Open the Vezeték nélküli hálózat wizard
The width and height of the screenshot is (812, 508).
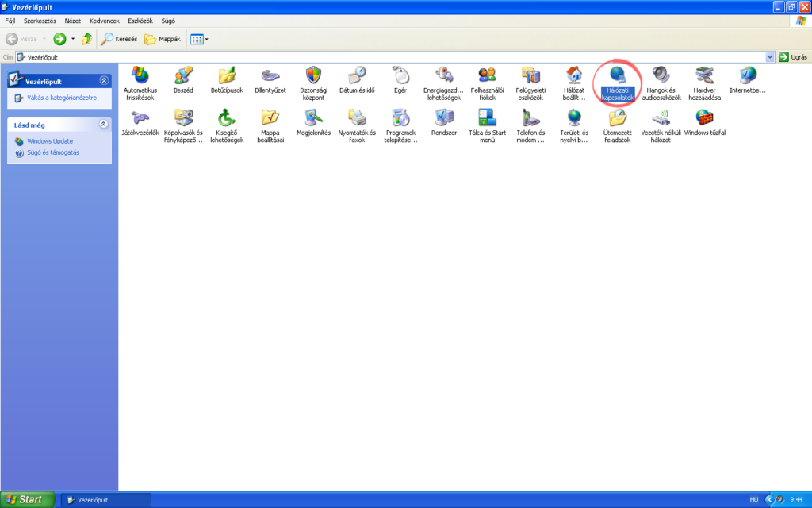661,123
